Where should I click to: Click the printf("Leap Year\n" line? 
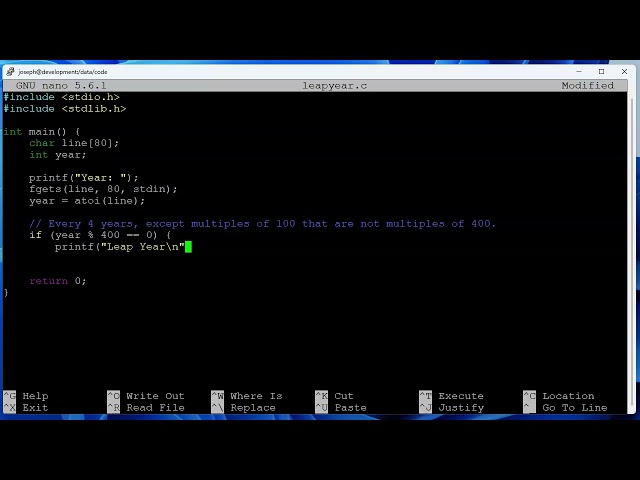coord(120,247)
